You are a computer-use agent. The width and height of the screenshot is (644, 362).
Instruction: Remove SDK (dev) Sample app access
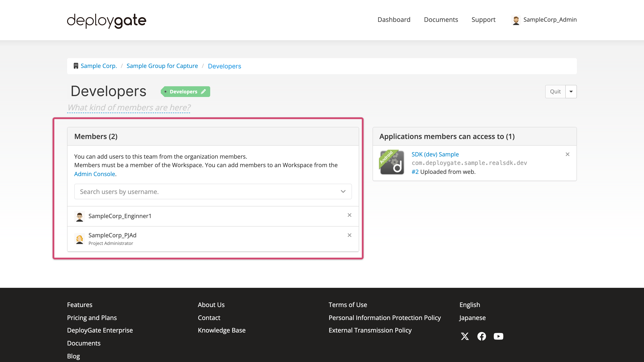pos(567,154)
